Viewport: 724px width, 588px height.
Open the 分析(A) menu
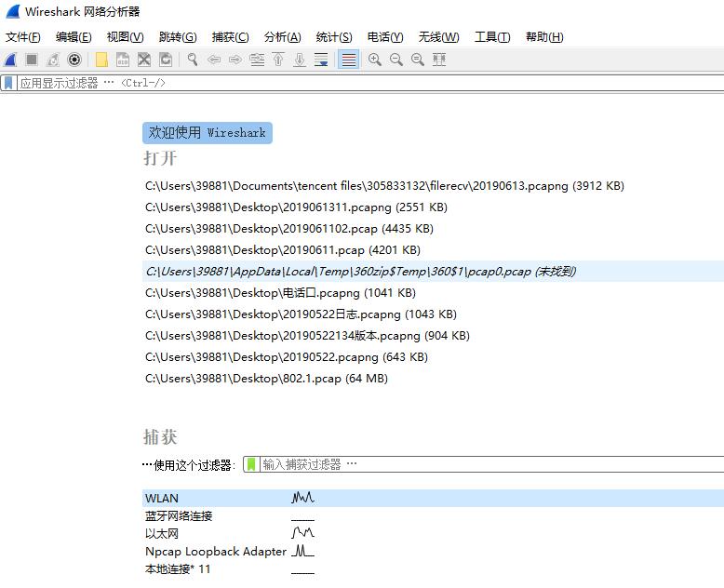click(x=282, y=37)
